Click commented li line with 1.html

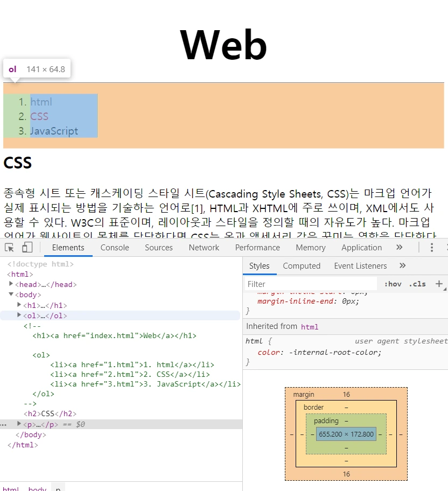(x=132, y=365)
